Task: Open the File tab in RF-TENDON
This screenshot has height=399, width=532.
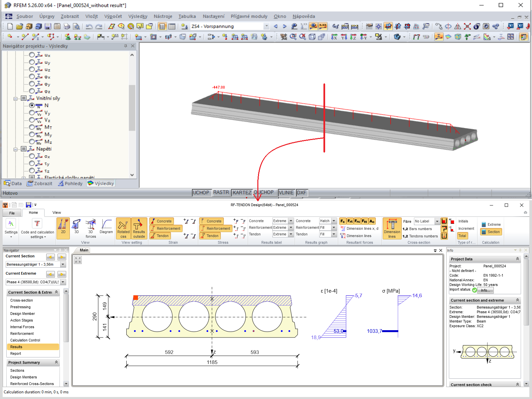Action: tap(12, 213)
